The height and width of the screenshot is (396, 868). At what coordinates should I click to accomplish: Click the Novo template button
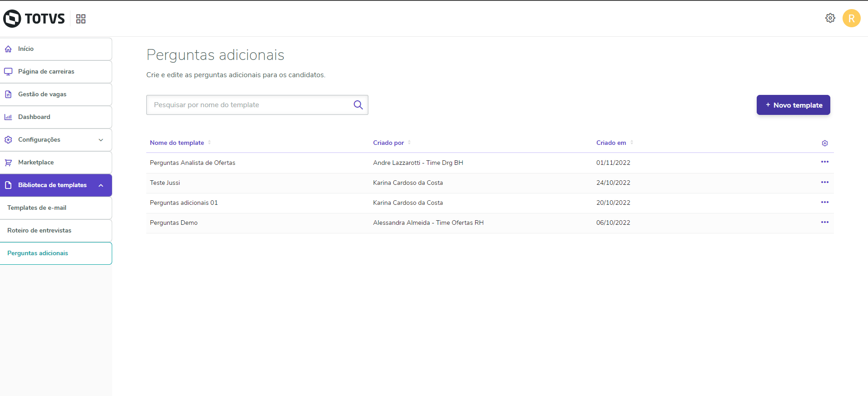793,105
